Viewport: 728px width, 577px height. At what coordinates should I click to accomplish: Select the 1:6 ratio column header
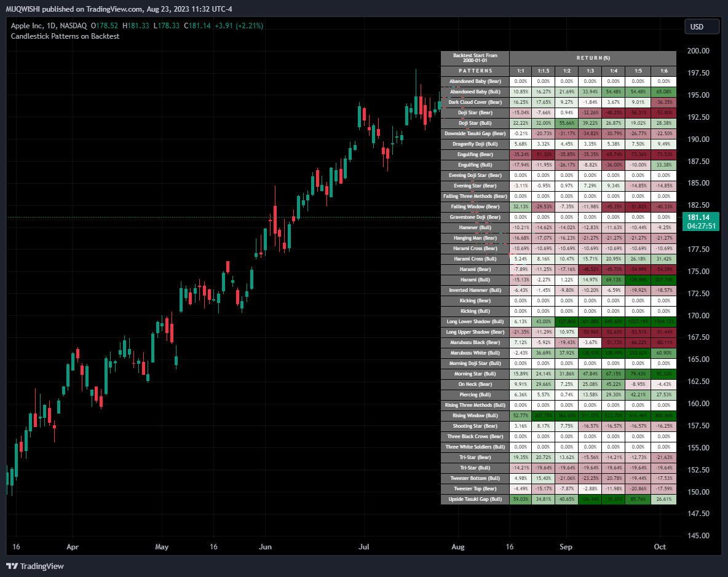click(664, 71)
